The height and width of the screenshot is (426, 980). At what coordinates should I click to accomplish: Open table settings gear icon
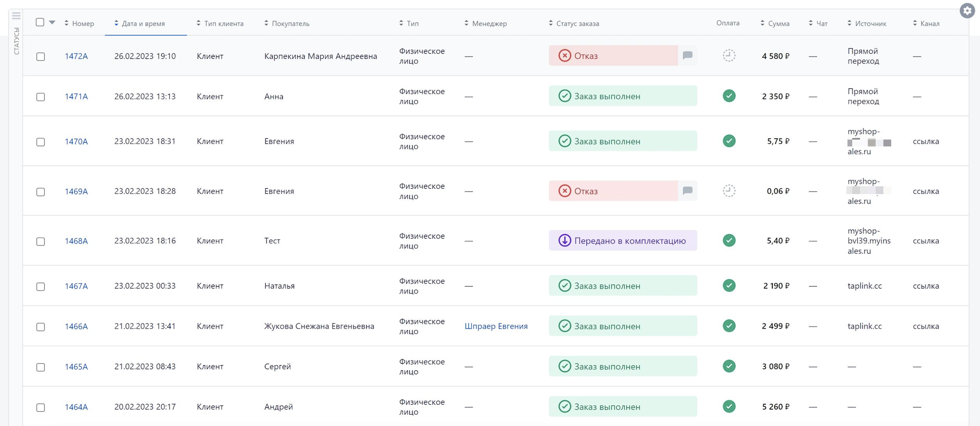click(967, 11)
